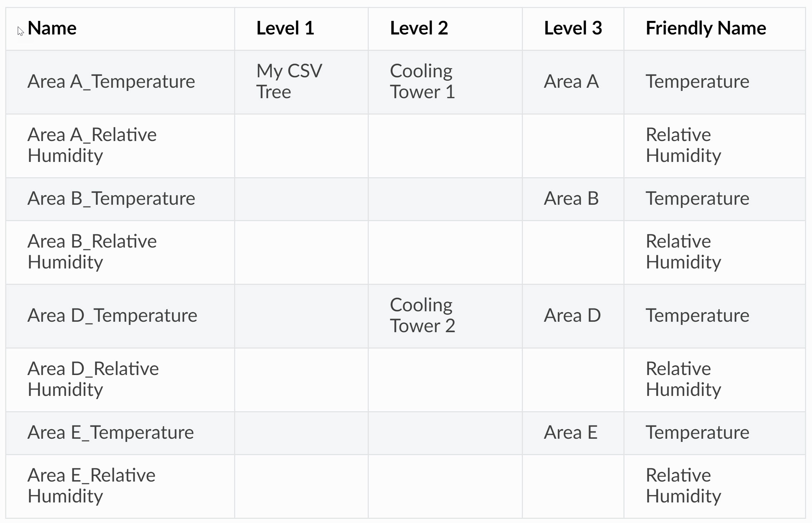Select the Area A_Temperature name cell
The image size is (812, 523).
[120, 82]
